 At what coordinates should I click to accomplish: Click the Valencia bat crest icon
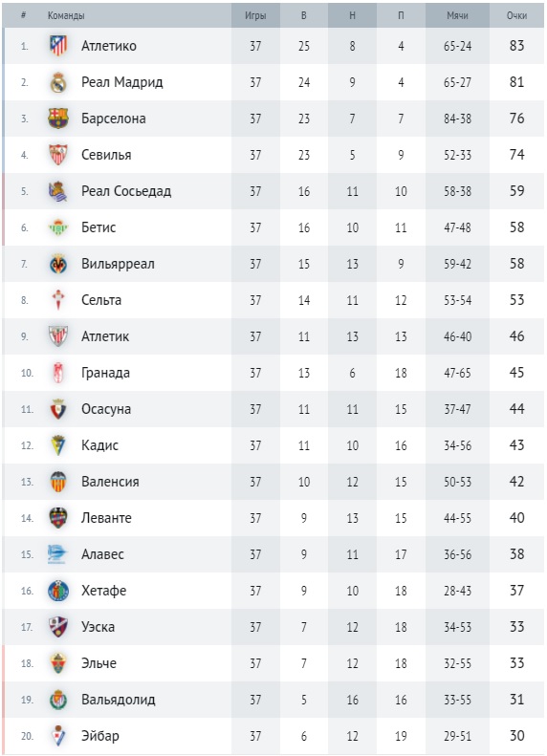(x=58, y=482)
